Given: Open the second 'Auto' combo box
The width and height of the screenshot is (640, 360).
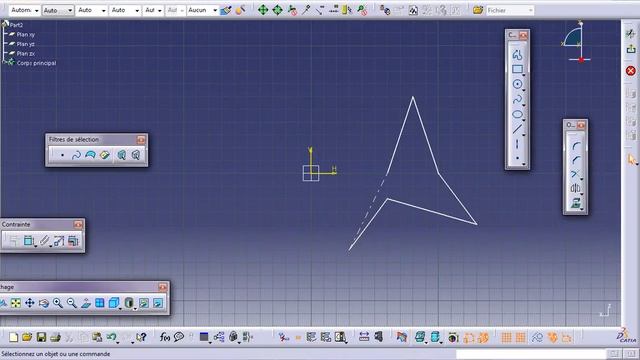Looking at the screenshot, I should click(x=58, y=10).
